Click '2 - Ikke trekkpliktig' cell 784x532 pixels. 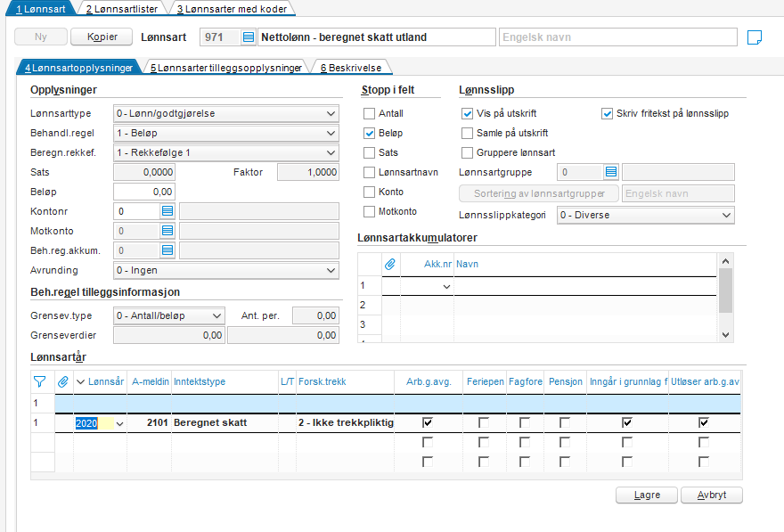click(346, 423)
